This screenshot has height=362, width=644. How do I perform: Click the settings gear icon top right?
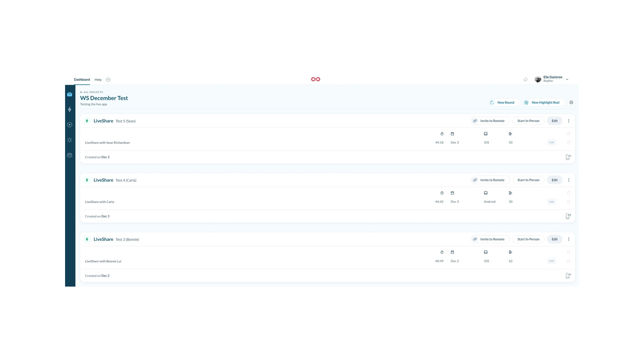pos(571,102)
